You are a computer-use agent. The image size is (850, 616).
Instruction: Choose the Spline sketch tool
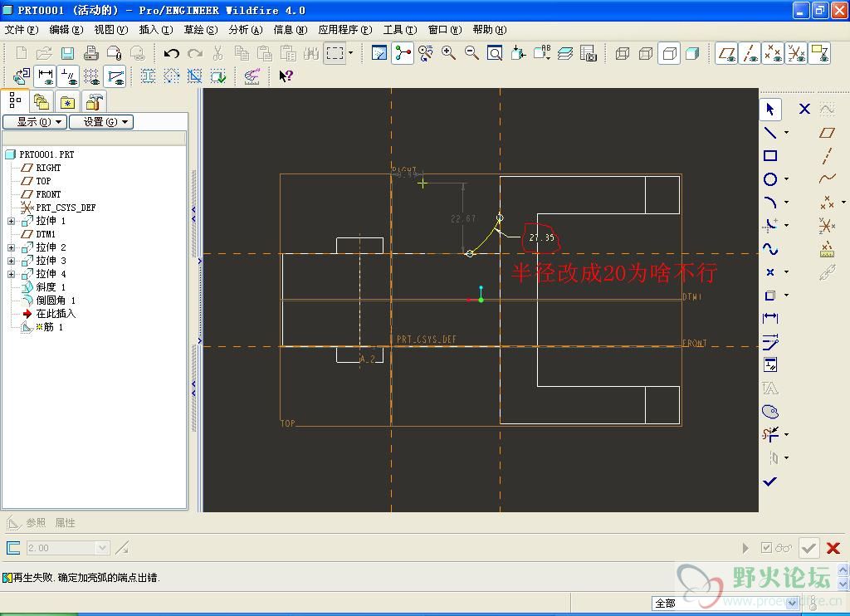pyautogui.click(x=770, y=248)
